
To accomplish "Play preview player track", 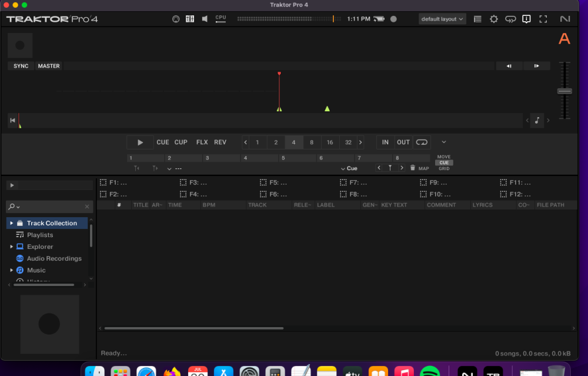I will pyautogui.click(x=12, y=185).
